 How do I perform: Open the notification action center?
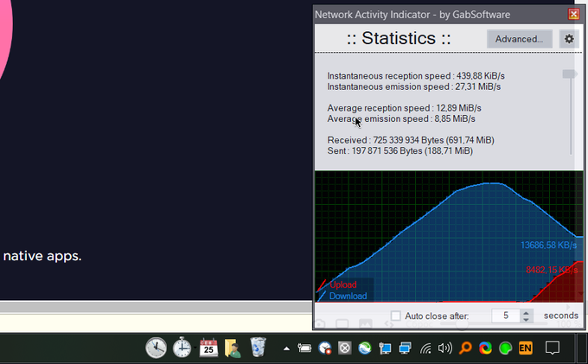pos(553,348)
